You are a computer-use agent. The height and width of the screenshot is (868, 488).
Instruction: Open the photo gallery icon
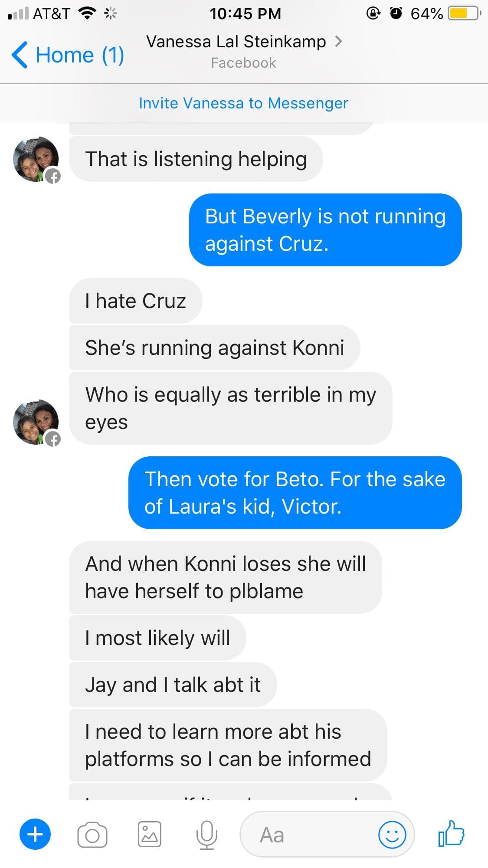pos(150,834)
